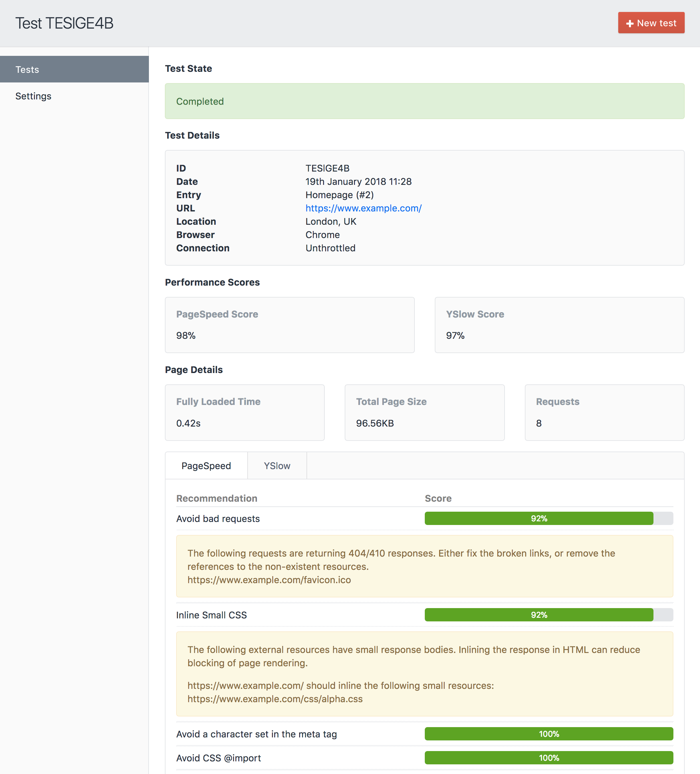This screenshot has width=700, height=774.
Task: Click the Avoid CSS @import score bar
Action: [548, 757]
